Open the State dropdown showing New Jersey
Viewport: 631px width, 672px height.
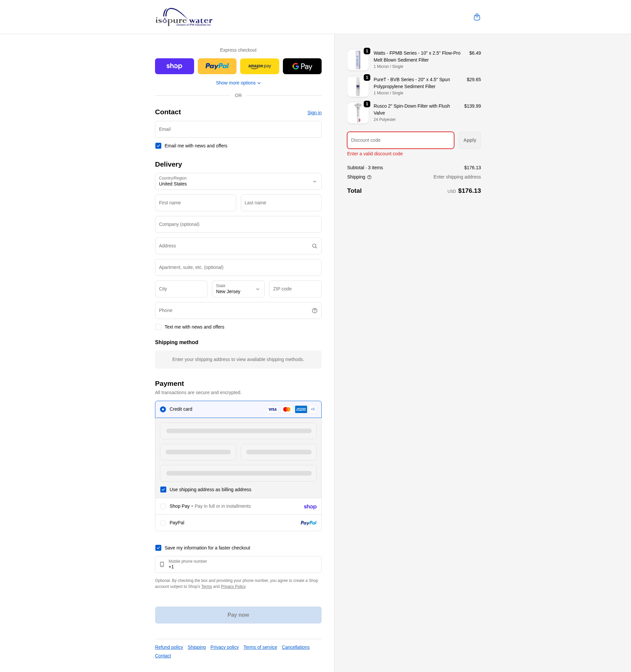coord(238,289)
